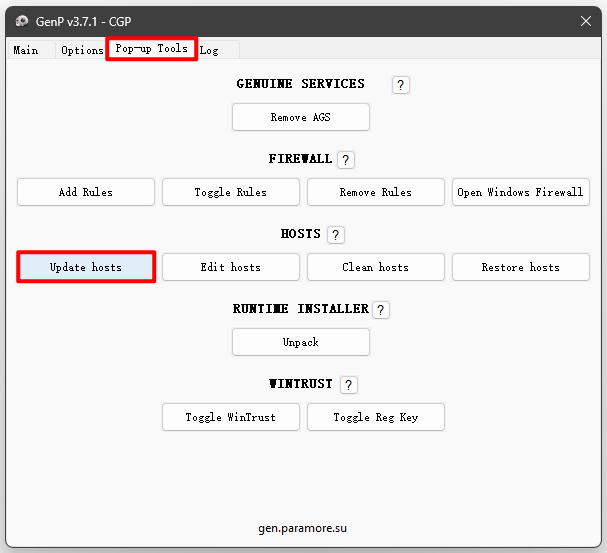Toggle Rules in the Firewall section

(231, 192)
